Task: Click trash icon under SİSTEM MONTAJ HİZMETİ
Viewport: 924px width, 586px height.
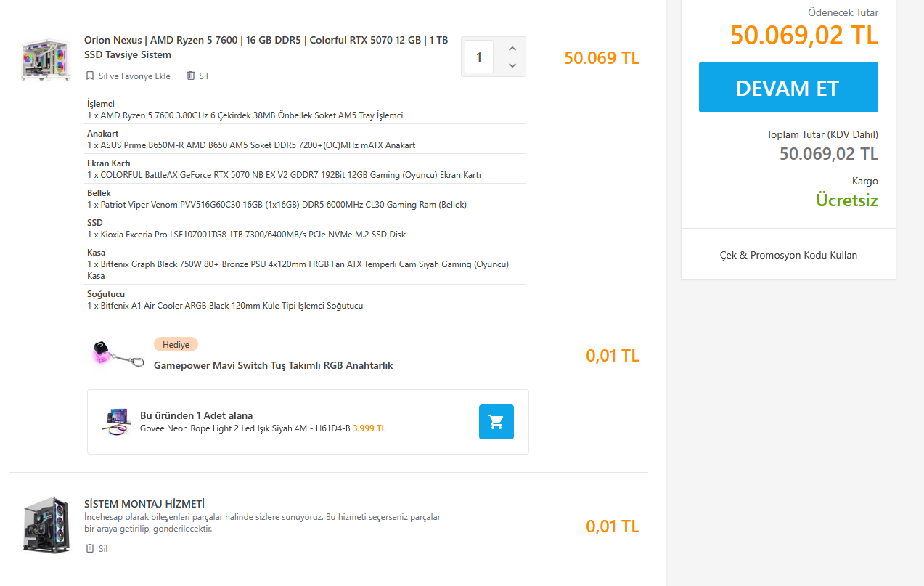Action: pyautogui.click(x=90, y=548)
